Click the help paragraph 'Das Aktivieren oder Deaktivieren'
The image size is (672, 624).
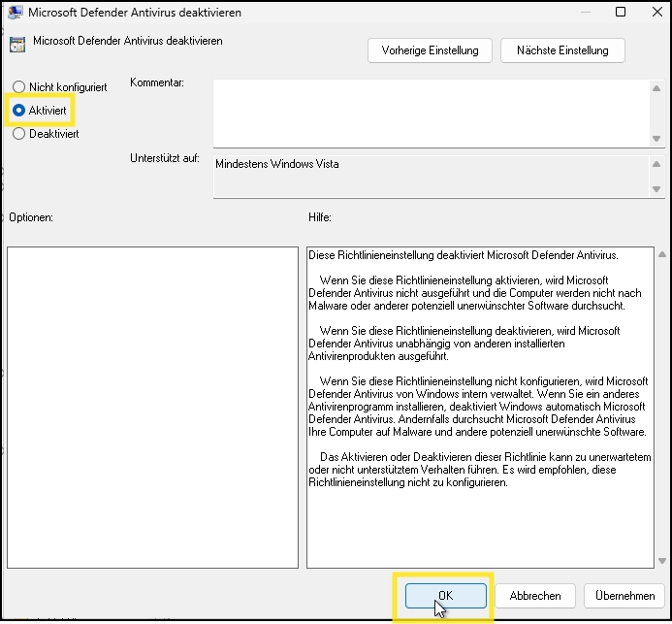(x=480, y=470)
